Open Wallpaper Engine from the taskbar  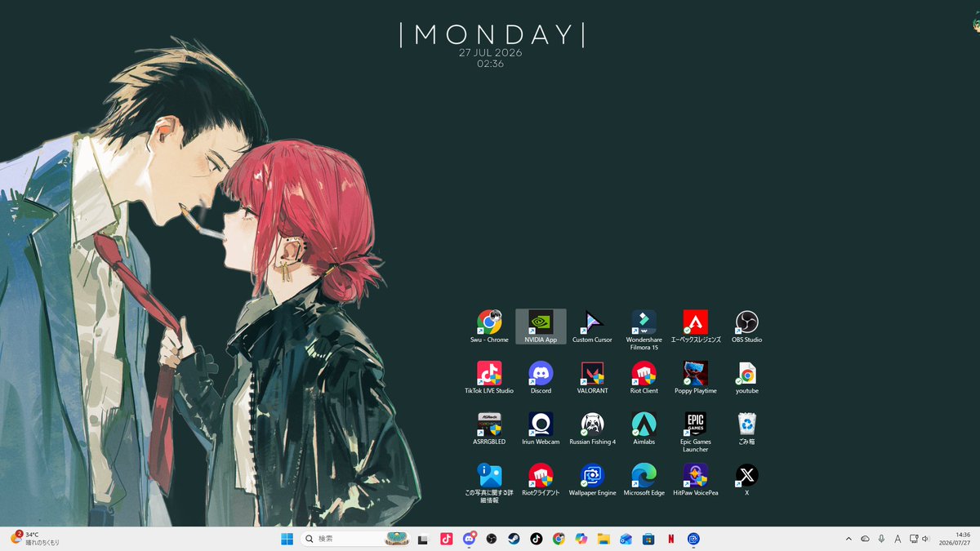pyautogui.click(x=693, y=539)
